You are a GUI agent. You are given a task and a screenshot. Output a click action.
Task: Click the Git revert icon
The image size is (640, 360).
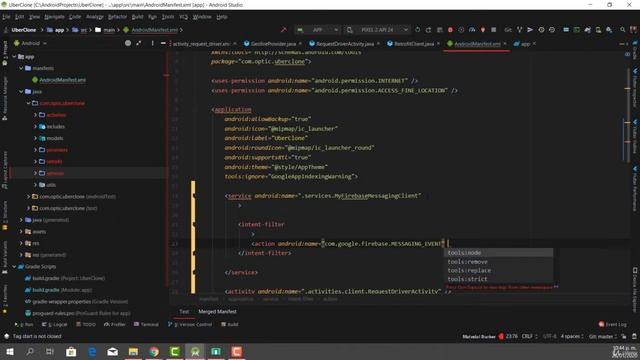552,30
